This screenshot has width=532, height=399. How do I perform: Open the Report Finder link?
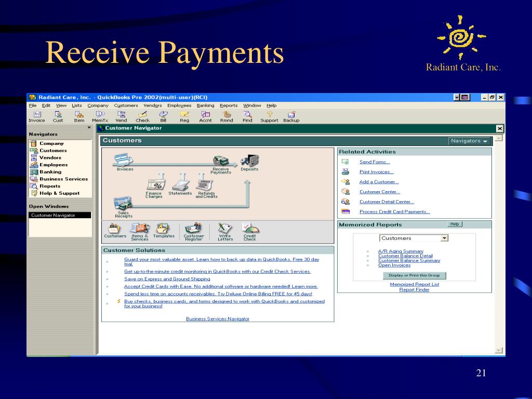coord(414,290)
